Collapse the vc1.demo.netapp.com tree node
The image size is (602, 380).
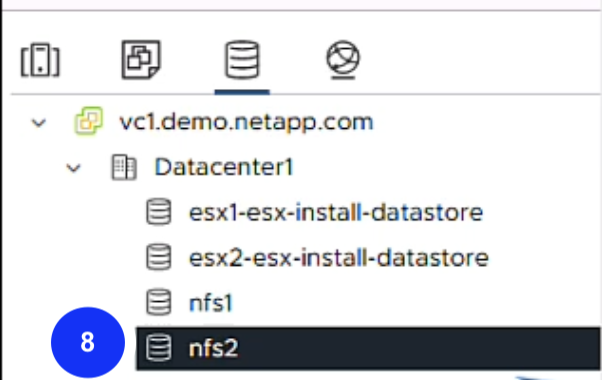[x=39, y=123]
